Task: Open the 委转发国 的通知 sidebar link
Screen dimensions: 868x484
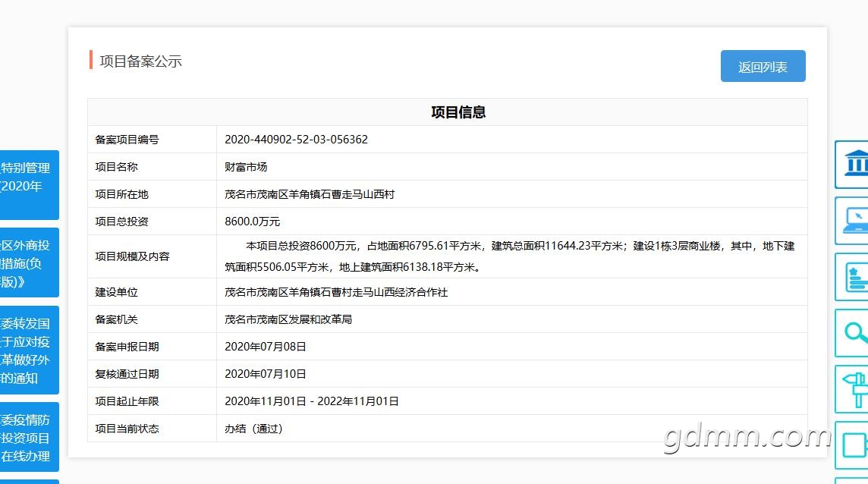Action: coord(30,350)
